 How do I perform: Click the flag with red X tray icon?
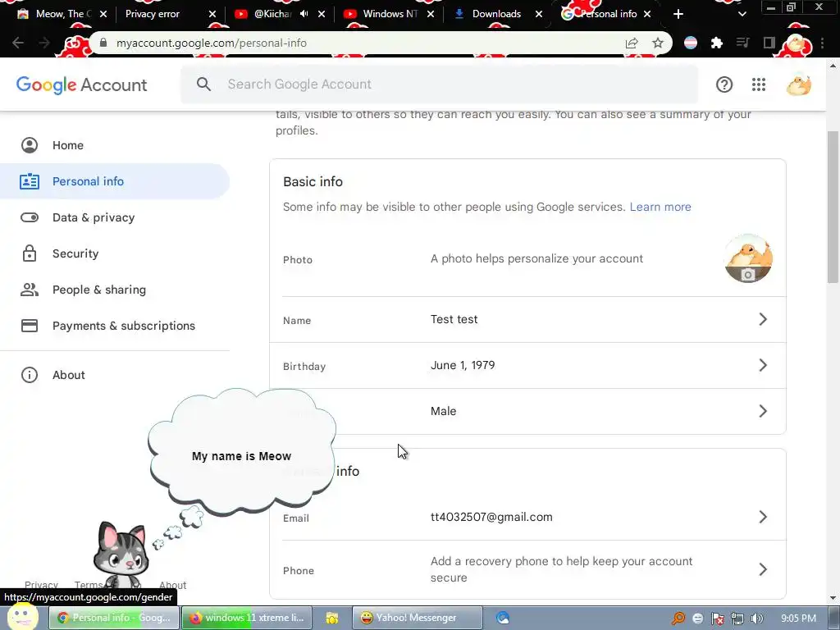tap(717, 619)
